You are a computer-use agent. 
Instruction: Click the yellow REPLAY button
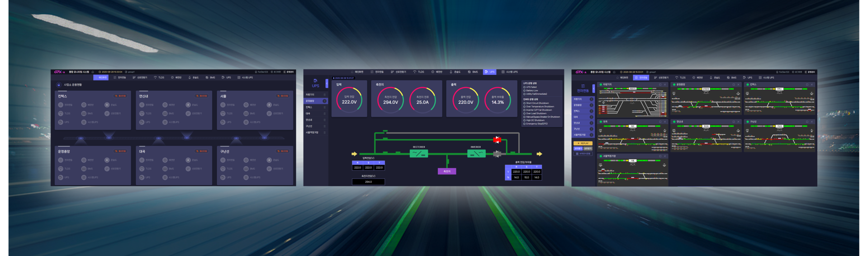click(x=583, y=143)
